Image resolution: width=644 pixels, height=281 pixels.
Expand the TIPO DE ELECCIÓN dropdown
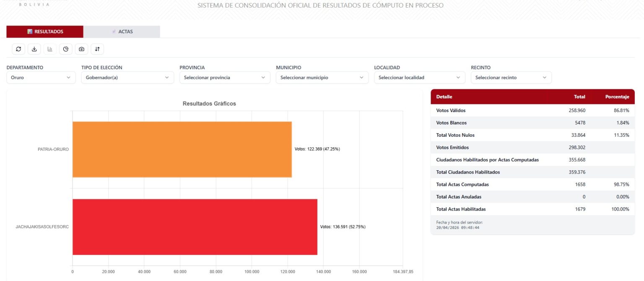127,77
